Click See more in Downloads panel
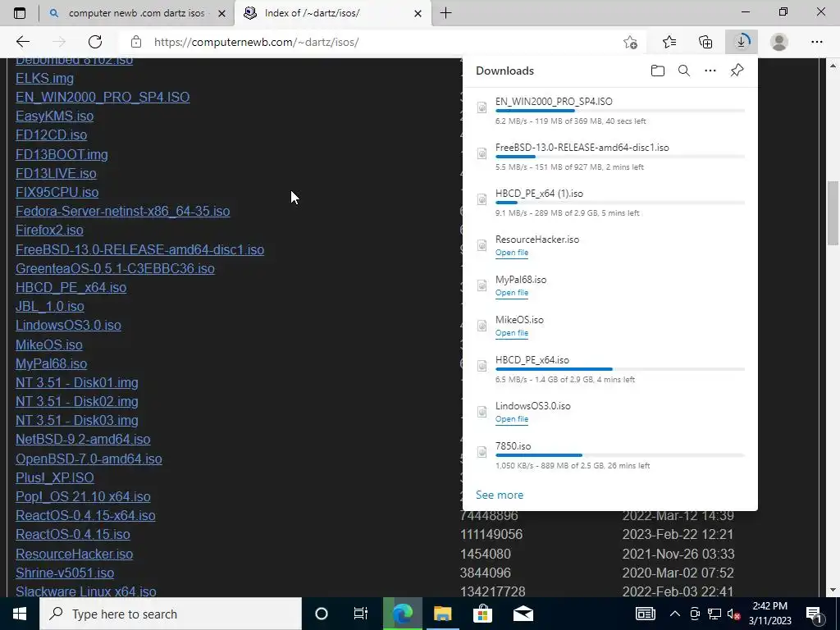 [x=500, y=495]
